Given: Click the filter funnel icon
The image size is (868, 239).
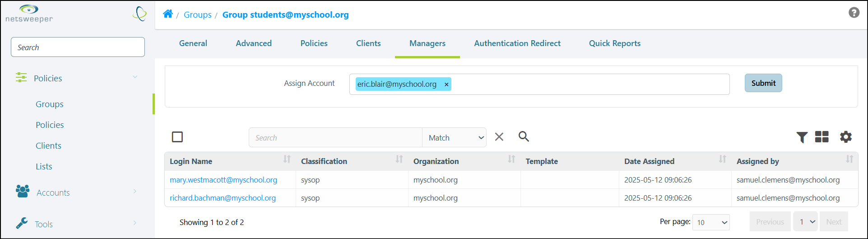Looking at the screenshot, I should click(x=802, y=137).
